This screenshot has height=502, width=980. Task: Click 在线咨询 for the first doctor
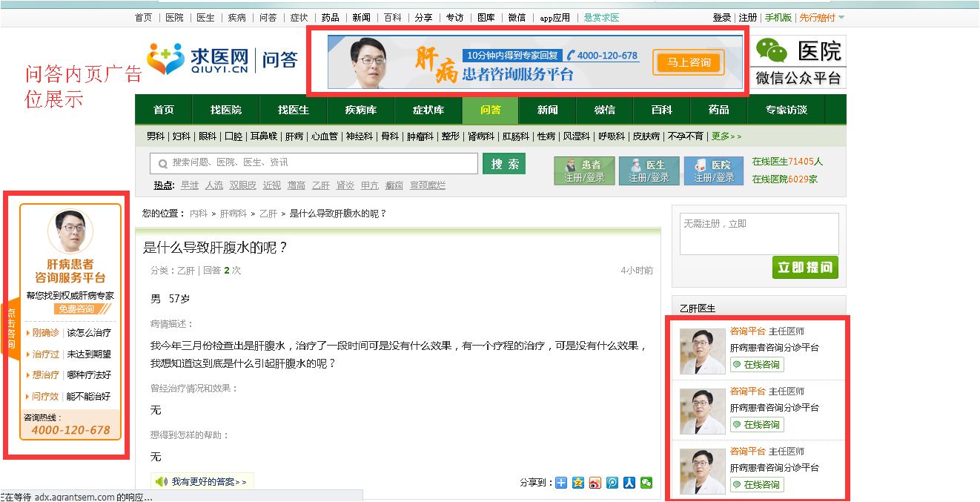[x=756, y=364]
